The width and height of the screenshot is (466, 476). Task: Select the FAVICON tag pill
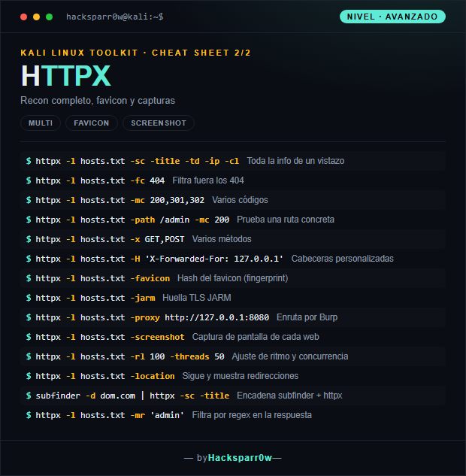[91, 123]
